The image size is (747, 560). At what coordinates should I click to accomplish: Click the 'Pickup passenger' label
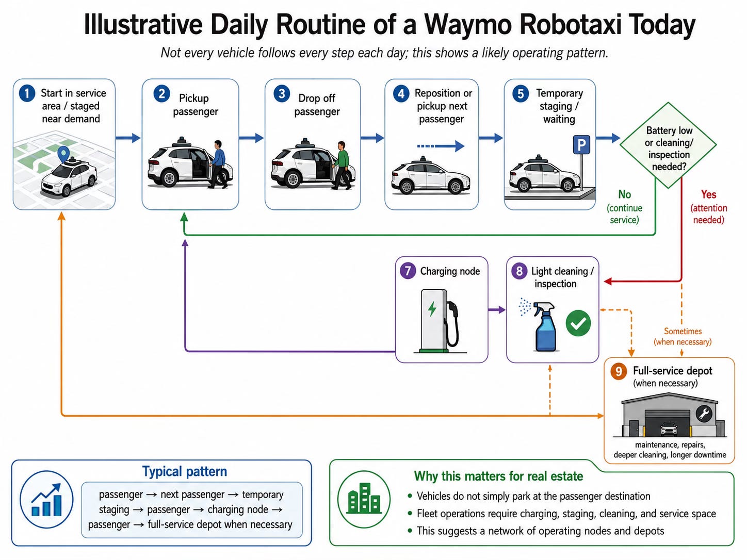point(195,105)
